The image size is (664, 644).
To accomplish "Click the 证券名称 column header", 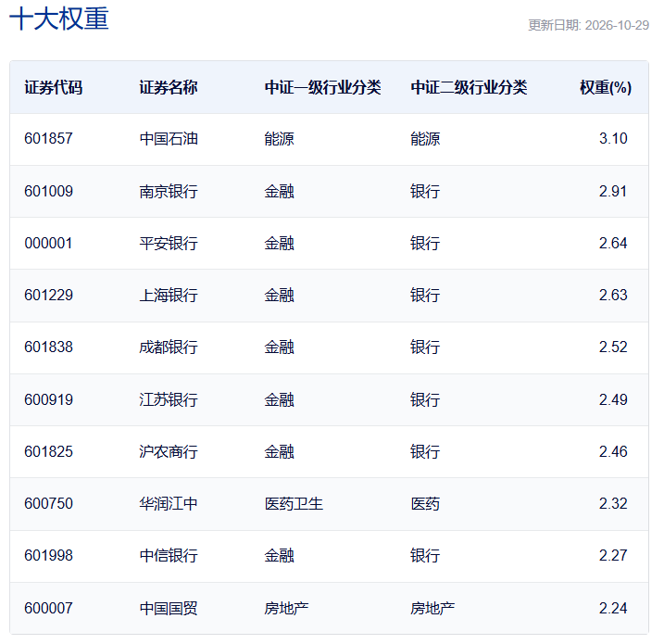I will (169, 88).
